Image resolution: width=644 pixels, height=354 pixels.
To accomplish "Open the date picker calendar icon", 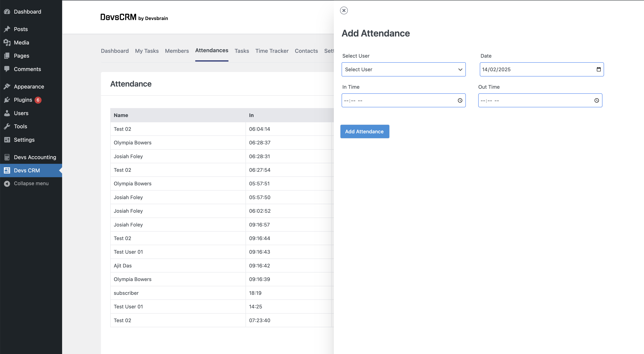I will click(599, 69).
